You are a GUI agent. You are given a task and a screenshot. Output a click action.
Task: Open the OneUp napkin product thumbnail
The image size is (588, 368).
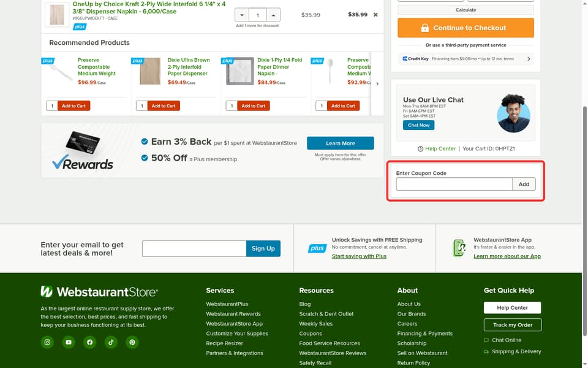click(57, 15)
